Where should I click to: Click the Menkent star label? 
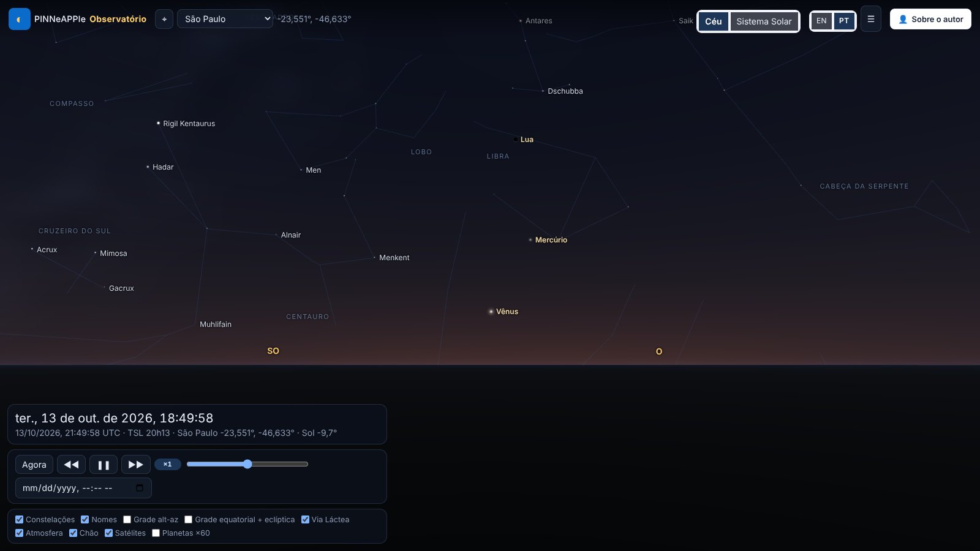(x=394, y=258)
